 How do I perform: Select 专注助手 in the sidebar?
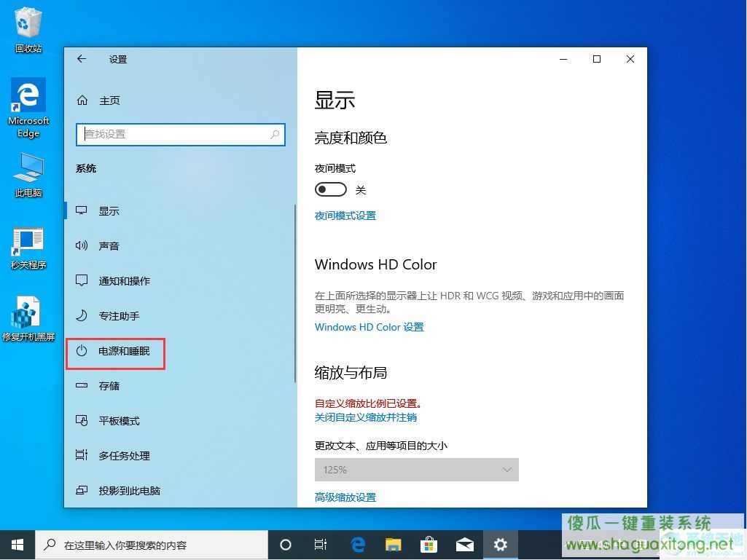(x=119, y=316)
